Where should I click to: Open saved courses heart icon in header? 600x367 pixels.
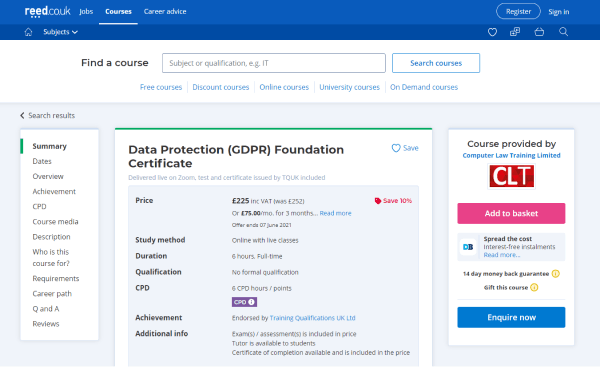[x=492, y=32]
